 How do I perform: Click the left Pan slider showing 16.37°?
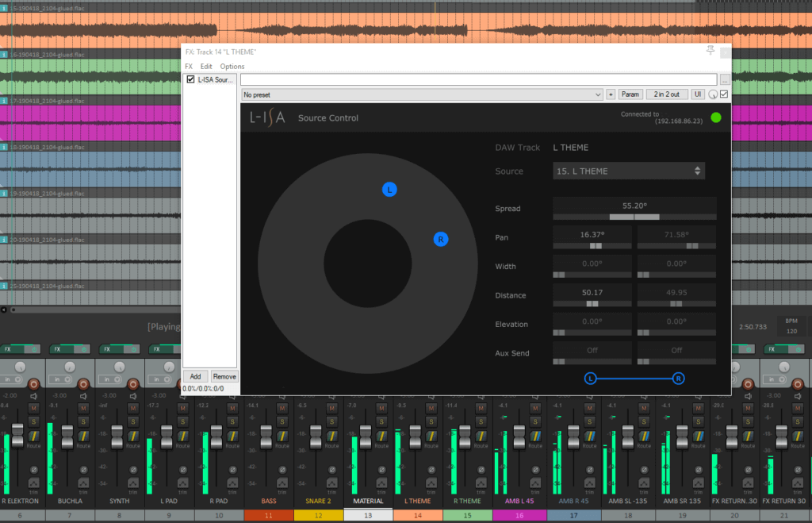click(x=592, y=246)
